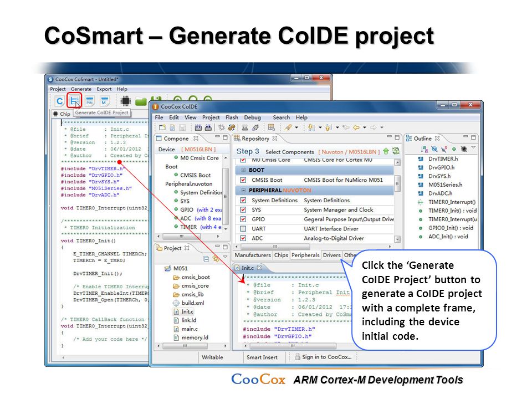Click the refresh icon in Repository header
532x399 pixels.
[395, 151]
